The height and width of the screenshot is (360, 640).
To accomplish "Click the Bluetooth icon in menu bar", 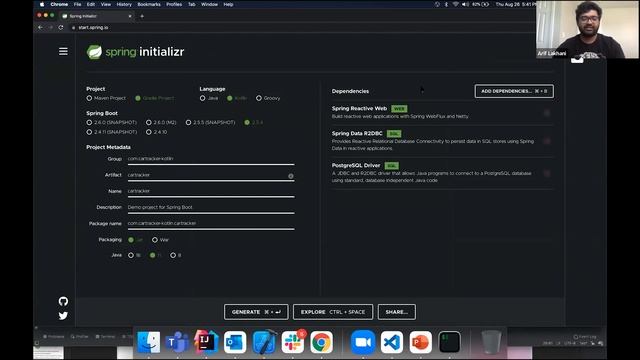I will pos(446,4).
